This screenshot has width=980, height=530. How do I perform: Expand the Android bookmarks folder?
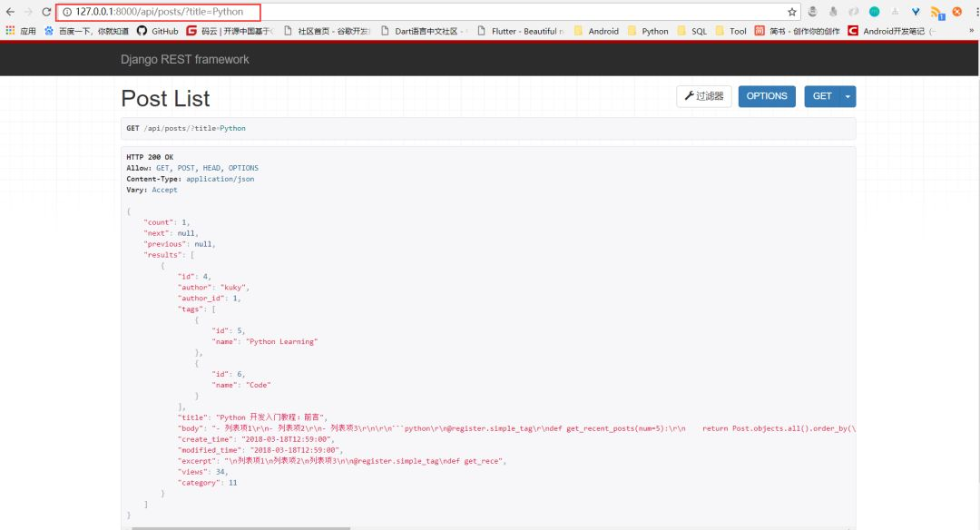(x=596, y=31)
